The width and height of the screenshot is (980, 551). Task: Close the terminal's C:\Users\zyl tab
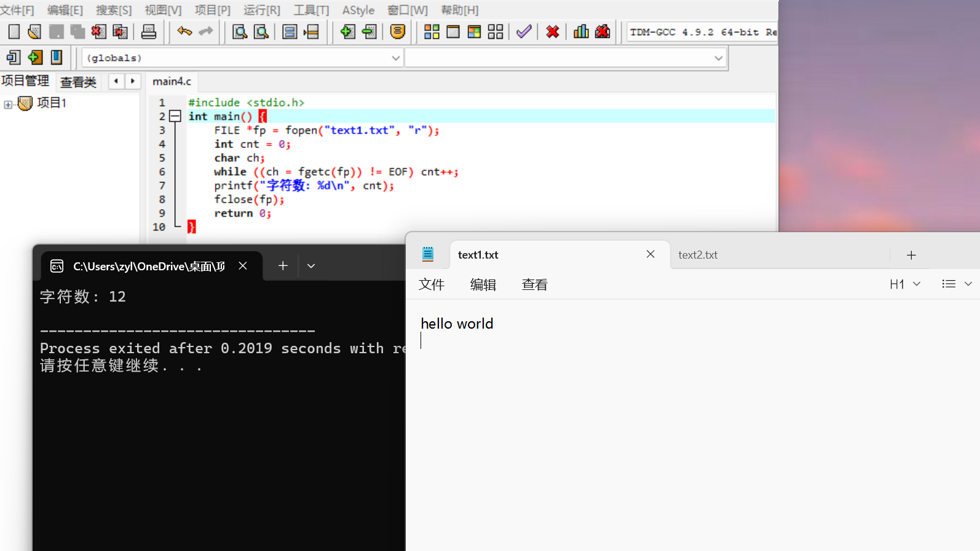[x=243, y=265]
